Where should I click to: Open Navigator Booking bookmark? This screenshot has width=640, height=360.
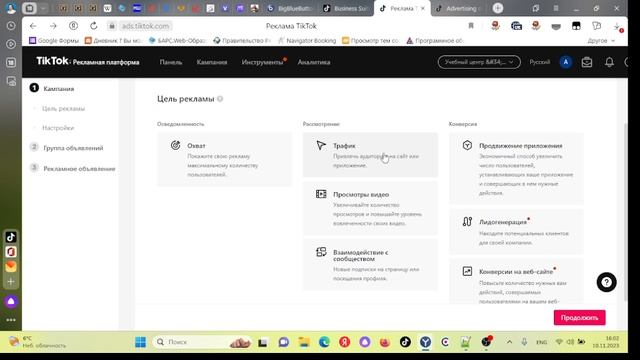307,40
